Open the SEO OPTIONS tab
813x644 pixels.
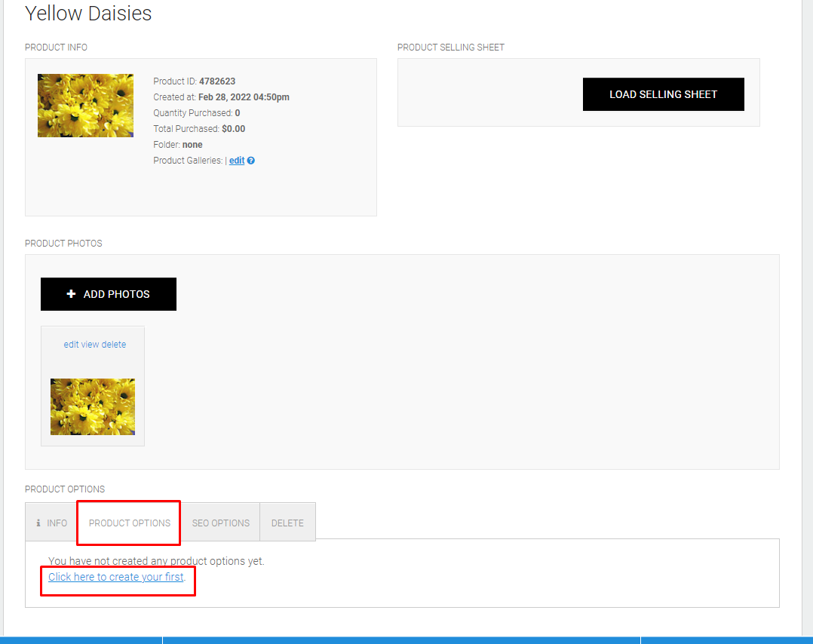220,523
